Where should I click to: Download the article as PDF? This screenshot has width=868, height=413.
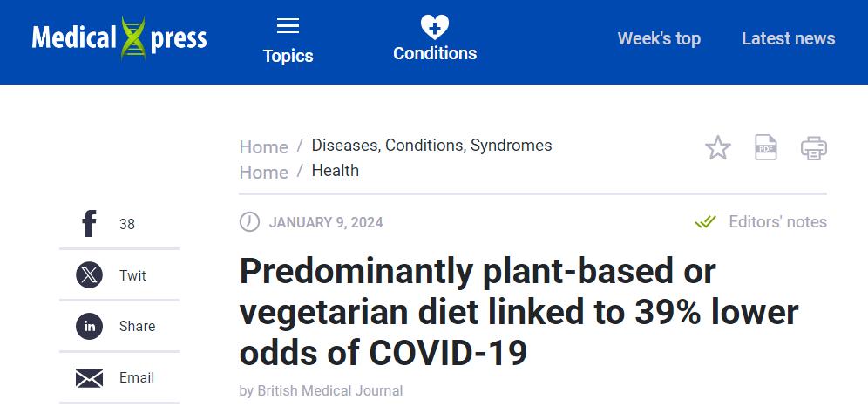coord(766,148)
